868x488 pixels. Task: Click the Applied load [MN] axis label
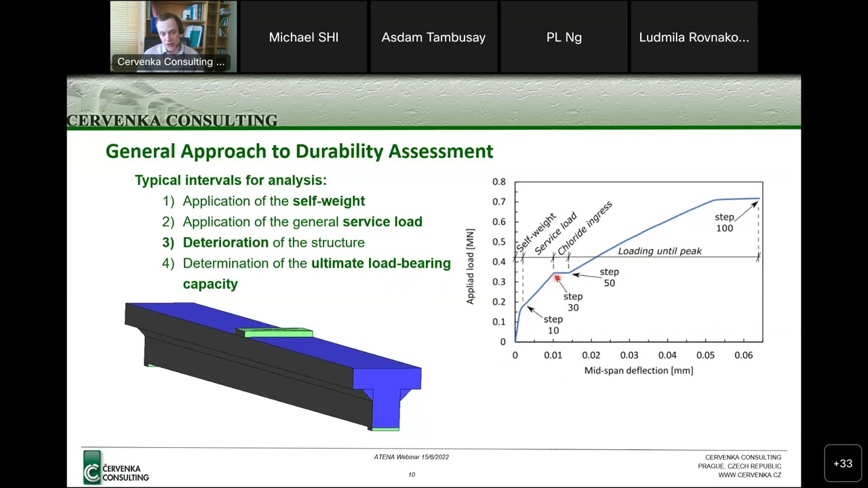pos(471,266)
